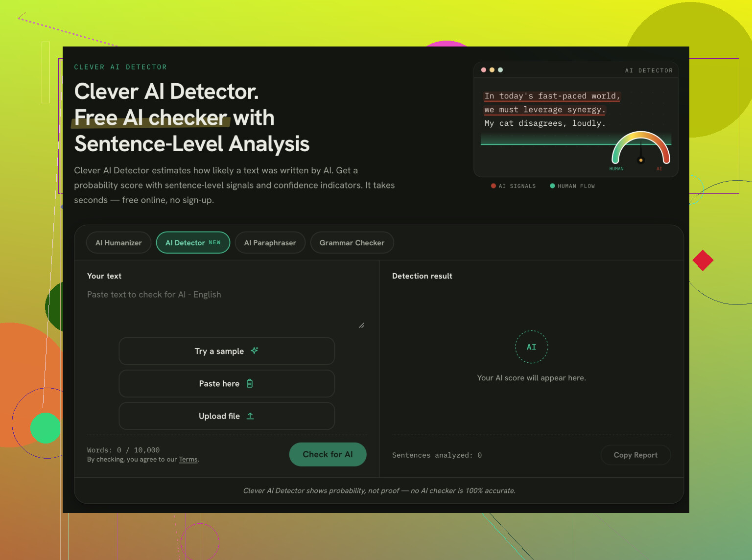This screenshot has width=752, height=560.
Task: Click the yellow window dot in the preview
Action: pos(492,70)
